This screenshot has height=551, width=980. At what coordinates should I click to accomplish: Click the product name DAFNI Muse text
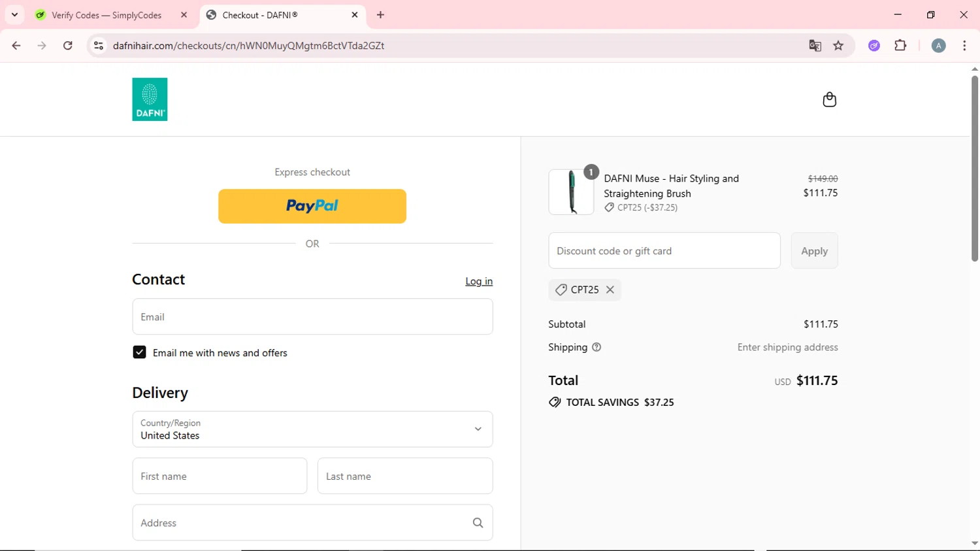(671, 186)
